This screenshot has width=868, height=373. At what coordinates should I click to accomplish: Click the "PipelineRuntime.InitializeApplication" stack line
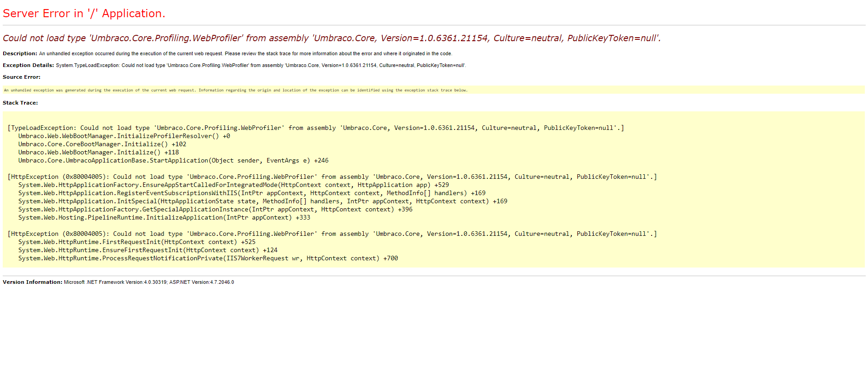[x=164, y=218]
